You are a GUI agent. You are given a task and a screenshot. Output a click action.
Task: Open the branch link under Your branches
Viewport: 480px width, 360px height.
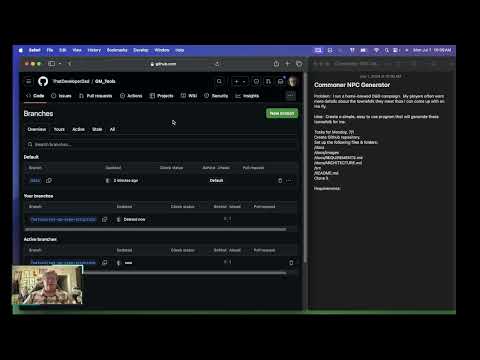click(x=63, y=219)
